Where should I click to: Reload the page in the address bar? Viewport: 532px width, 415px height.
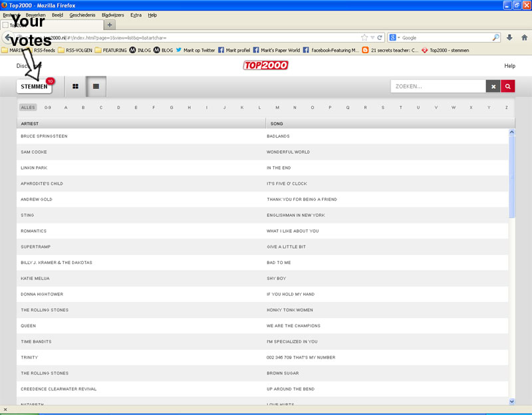pyautogui.click(x=380, y=38)
